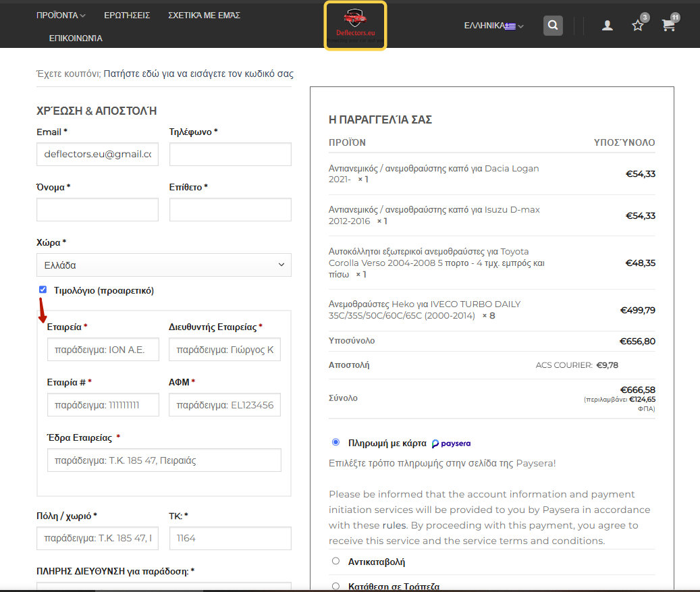Open the user account icon
700x592 pixels.
pos(607,26)
